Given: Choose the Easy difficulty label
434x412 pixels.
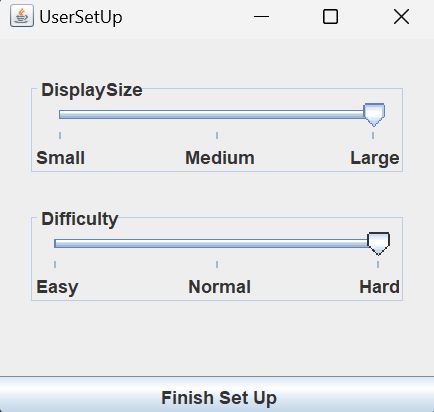Looking at the screenshot, I should [57, 287].
